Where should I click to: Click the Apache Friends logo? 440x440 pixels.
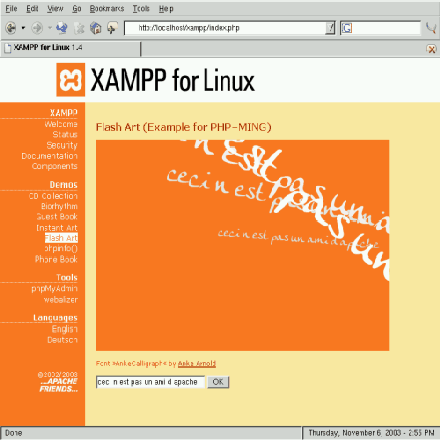[x=58, y=385]
